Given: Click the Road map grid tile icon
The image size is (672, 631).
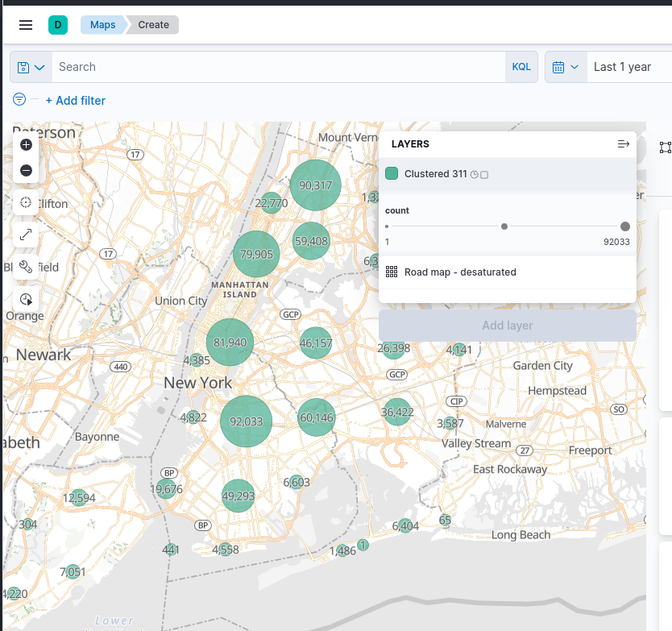Looking at the screenshot, I should click(392, 272).
